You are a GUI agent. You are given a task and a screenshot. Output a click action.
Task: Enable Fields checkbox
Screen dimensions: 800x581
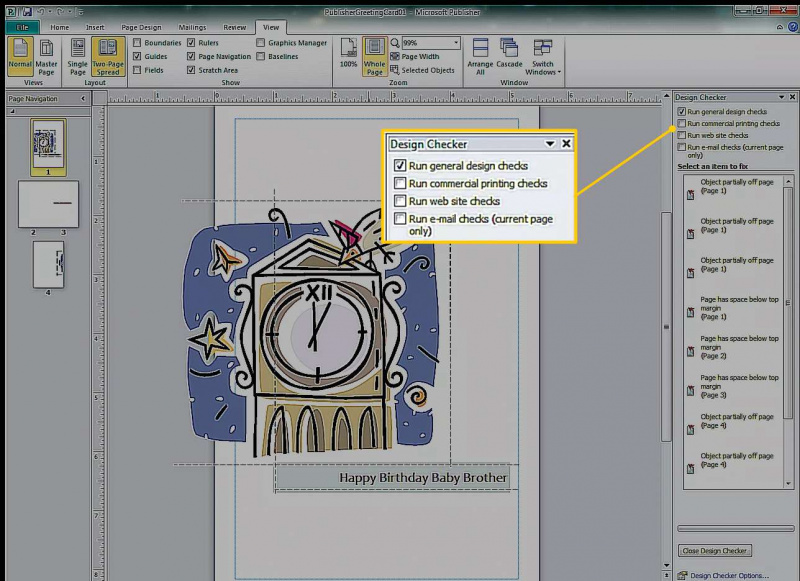tap(137, 70)
